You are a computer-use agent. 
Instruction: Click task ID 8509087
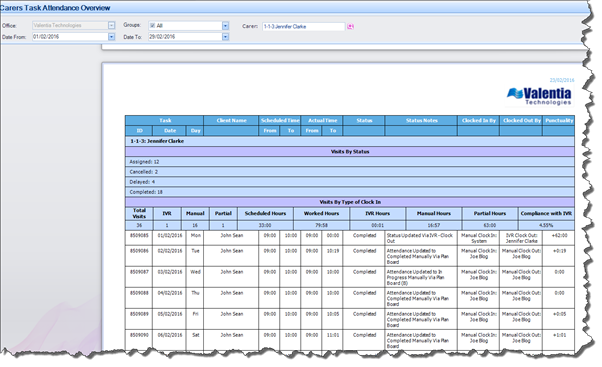pyautogui.click(x=139, y=272)
